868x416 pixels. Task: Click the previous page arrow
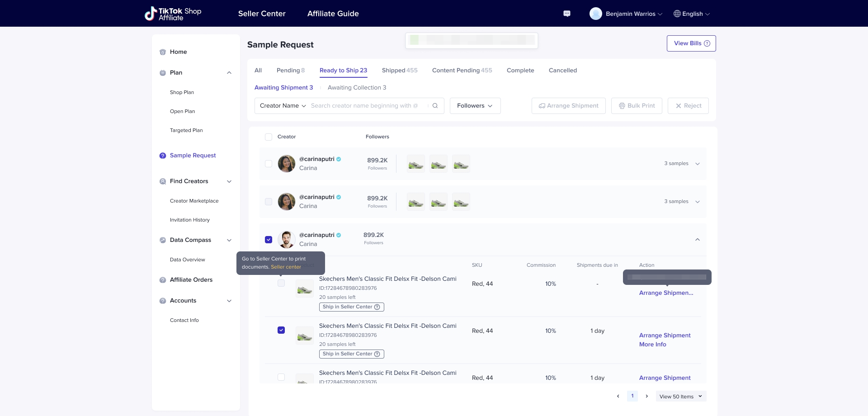pyautogui.click(x=618, y=397)
